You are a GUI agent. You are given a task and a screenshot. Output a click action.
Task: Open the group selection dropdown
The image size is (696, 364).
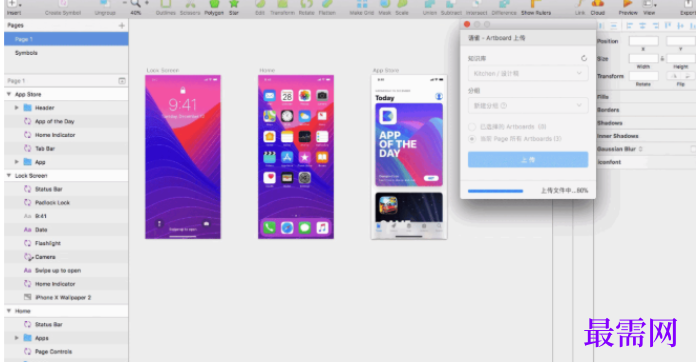pos(528,106)
